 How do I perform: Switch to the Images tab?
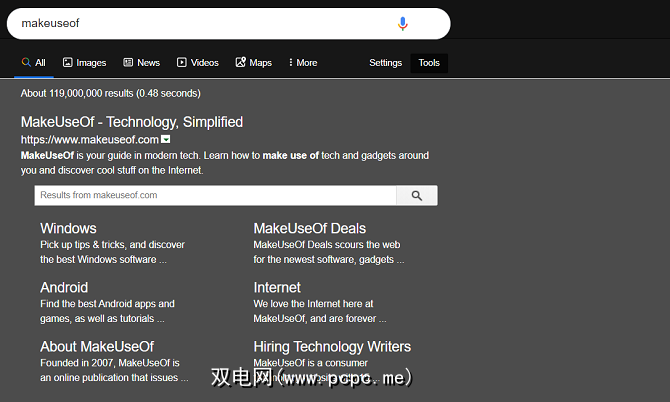[x=85, y=63]
